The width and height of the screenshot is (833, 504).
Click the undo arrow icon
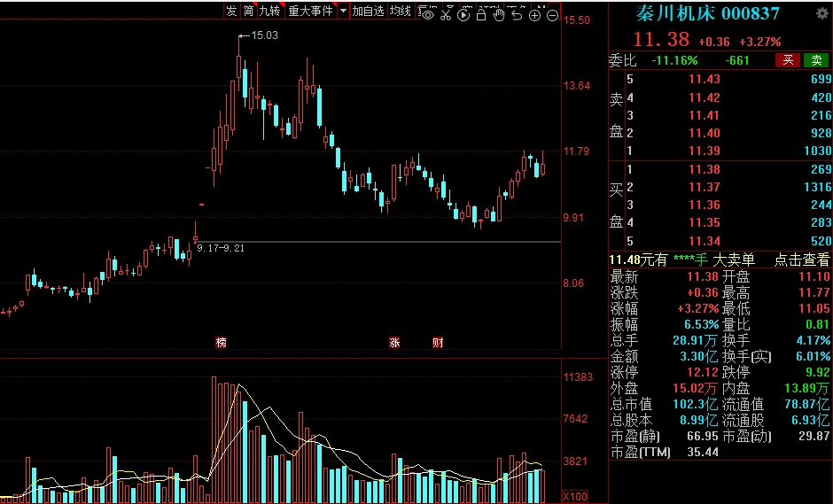[x=517, y=13]
